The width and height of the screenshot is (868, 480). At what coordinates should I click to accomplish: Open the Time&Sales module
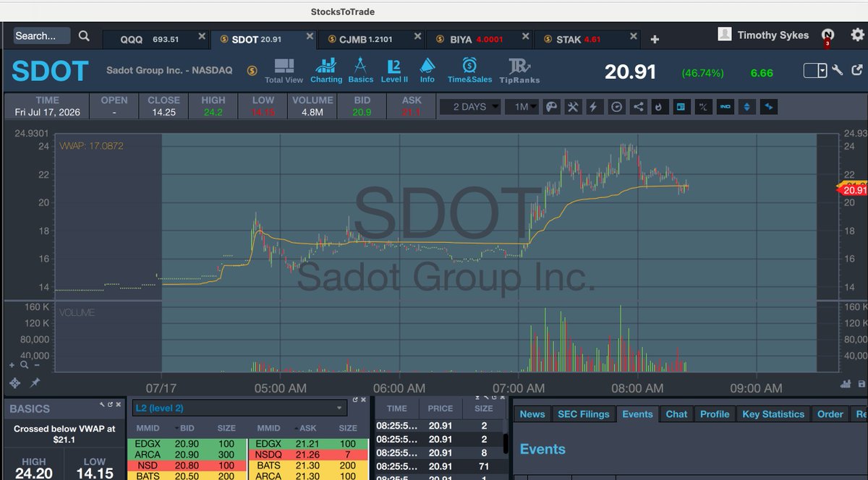pos(469,71)
